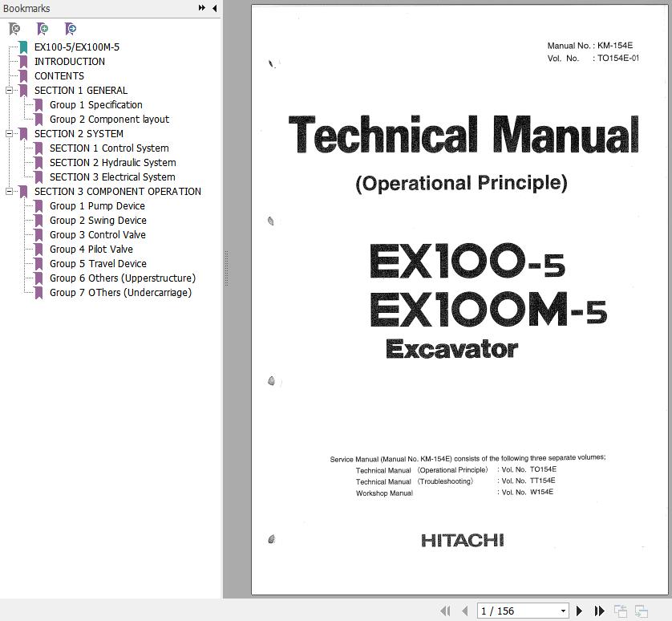Go to the first page
Image resolution: width=672 pixels, height=621 pixels.
445,611
